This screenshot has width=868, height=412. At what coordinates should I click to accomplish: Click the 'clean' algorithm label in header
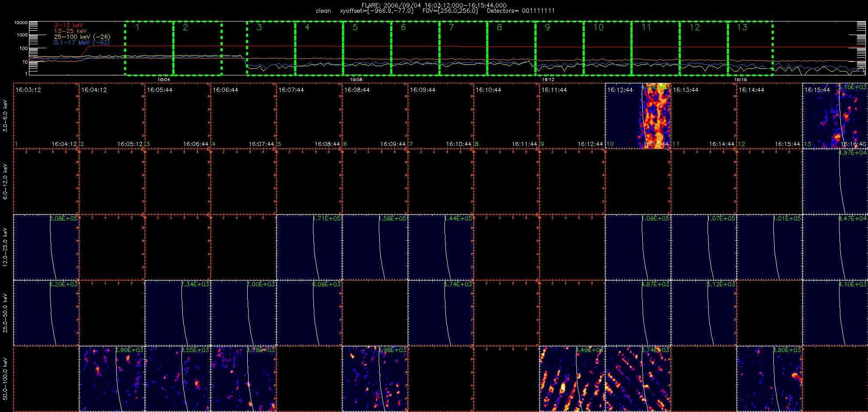tap(323, 11)
